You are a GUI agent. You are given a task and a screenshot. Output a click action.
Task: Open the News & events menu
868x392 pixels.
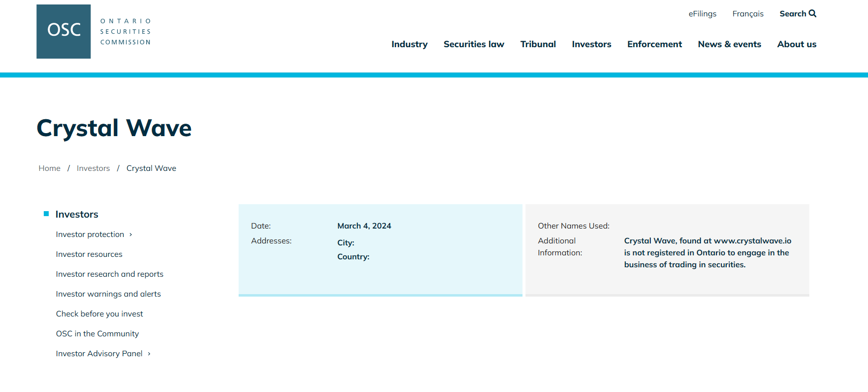click(729, 44)
